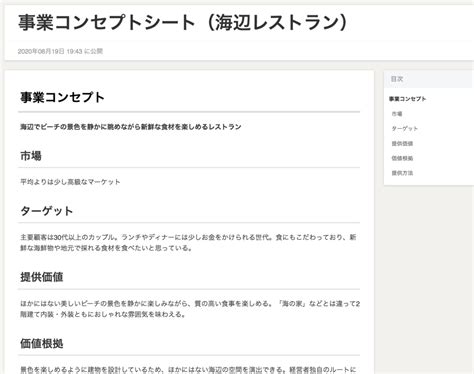Viewport: 474px width, 374px height.
Task: Click the 提供価値 section heading in article
Action: [x=42, y=277]
